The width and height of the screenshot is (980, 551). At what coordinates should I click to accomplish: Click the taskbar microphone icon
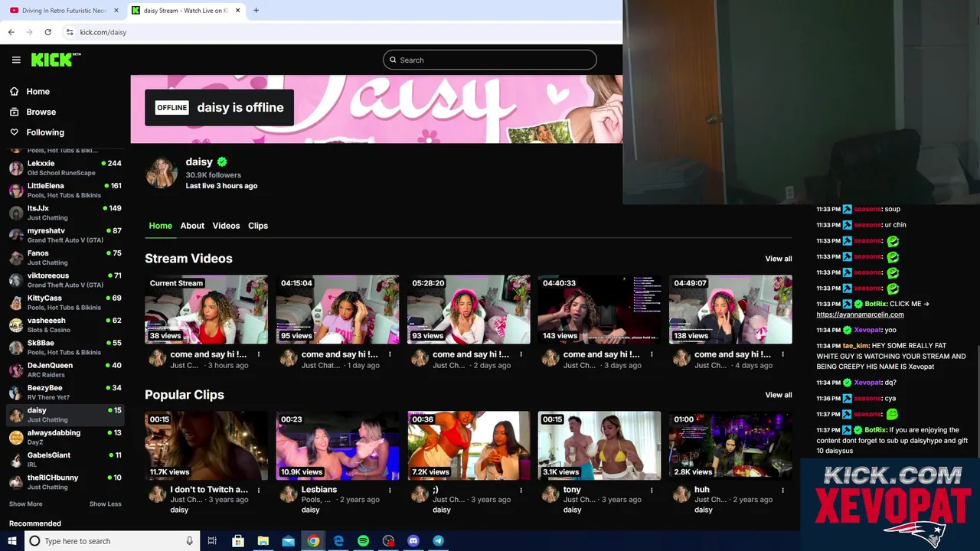pyautogui.click(x=189, y=541)
